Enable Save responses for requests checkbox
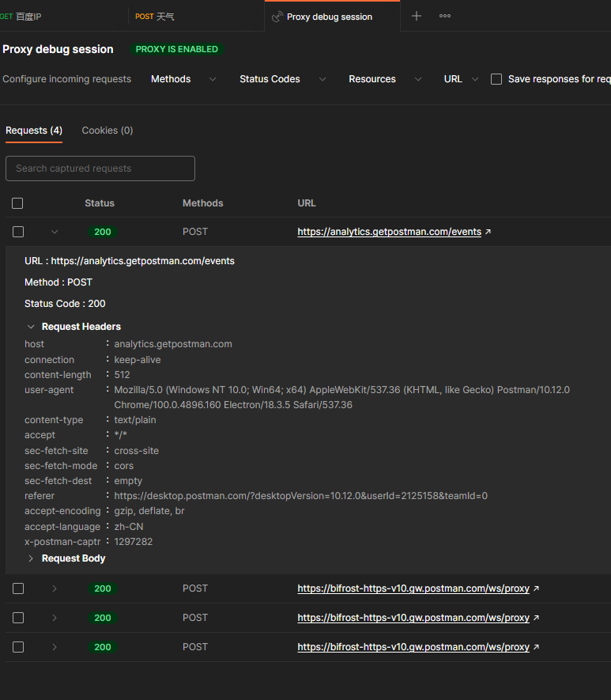This screenshot has width=611, height=700. 496,79
